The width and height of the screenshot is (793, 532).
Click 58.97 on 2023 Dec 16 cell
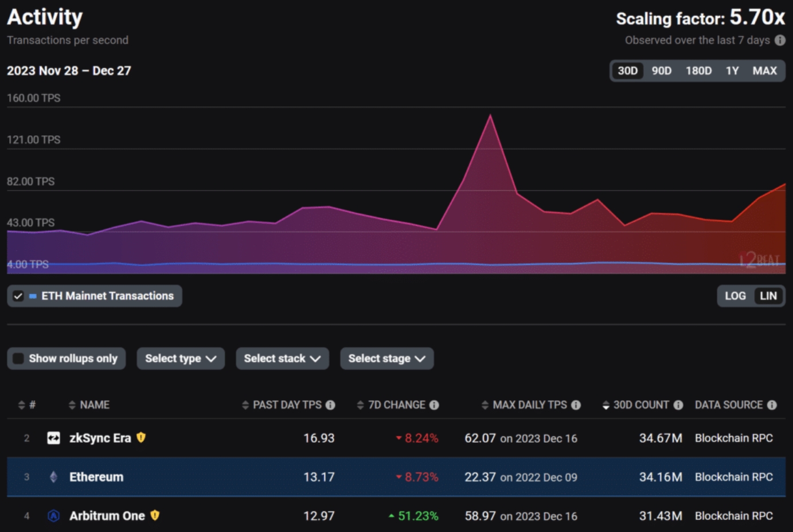[521, 516]
